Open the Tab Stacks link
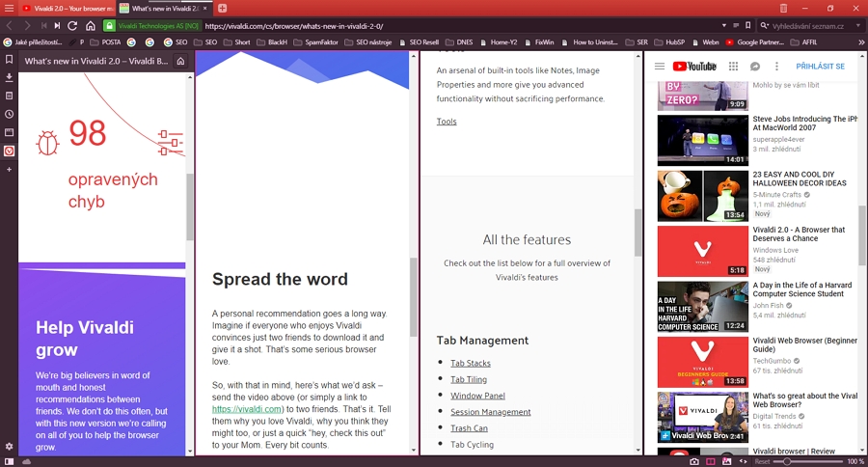This screenshot has width=868, height=467. pos(471,364)
